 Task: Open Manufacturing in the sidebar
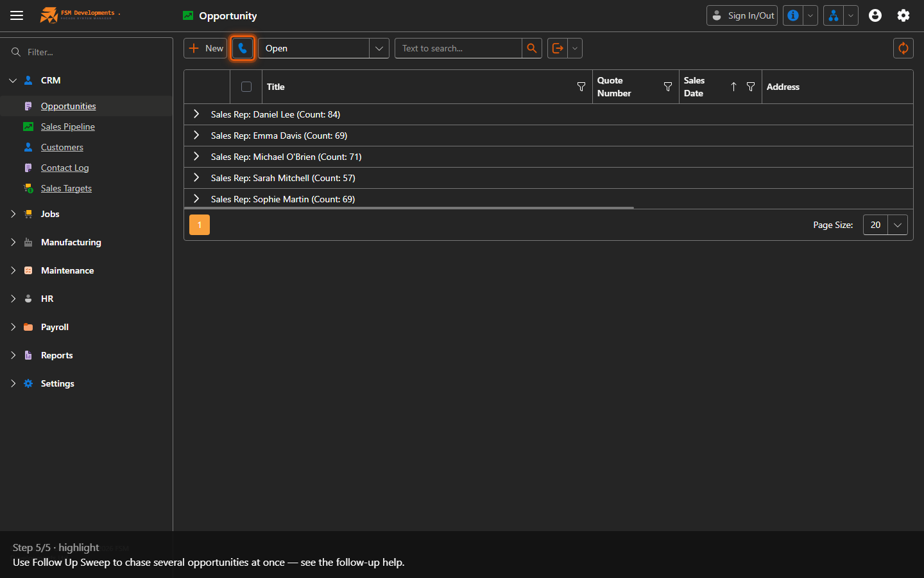[71, 242]
